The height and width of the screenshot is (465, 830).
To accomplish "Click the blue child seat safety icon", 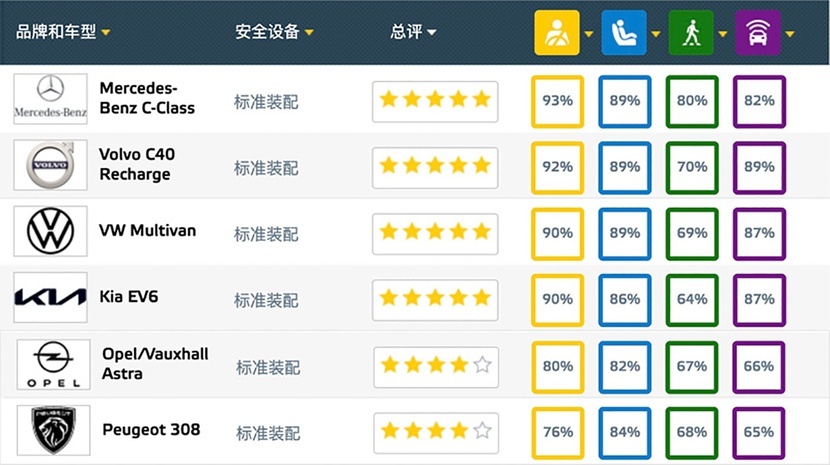I will tap(624, 33).
